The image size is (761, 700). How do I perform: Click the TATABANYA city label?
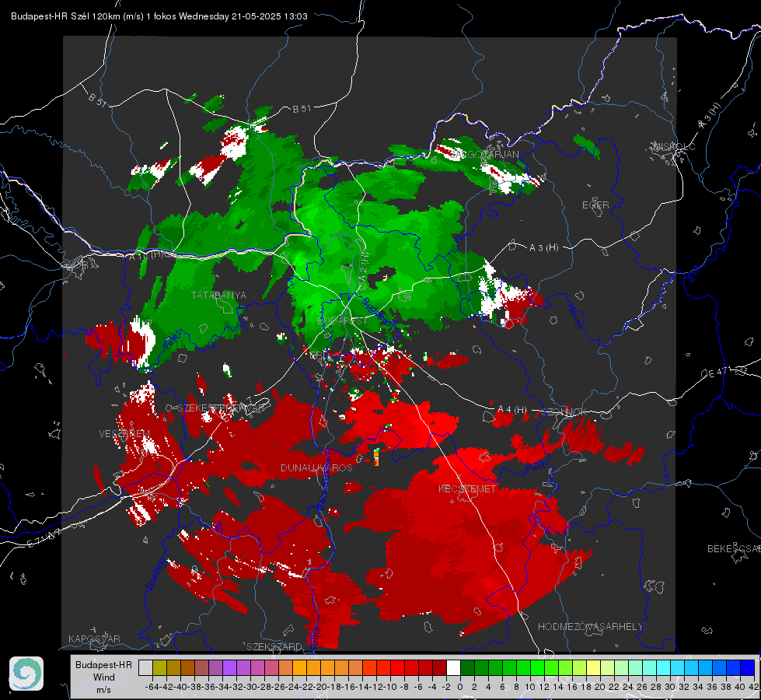pyautogui.click(x=218, y=296)
